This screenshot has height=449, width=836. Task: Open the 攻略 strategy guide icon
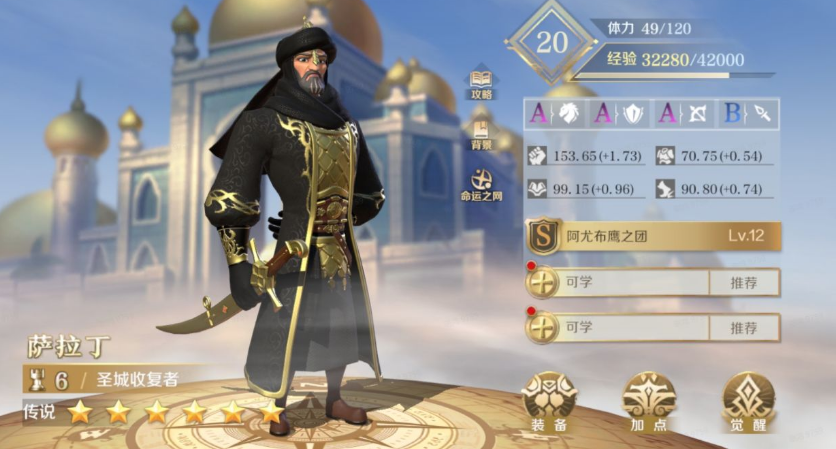[481, 85]
